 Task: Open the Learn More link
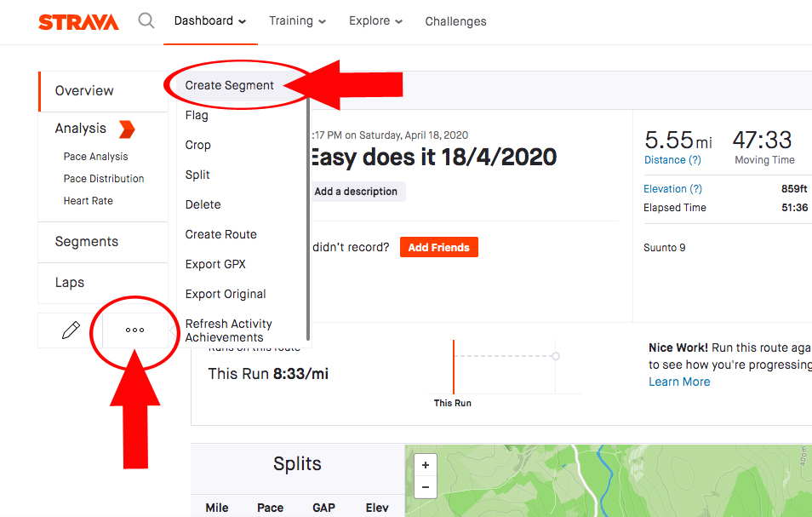(x=679, y=382)
